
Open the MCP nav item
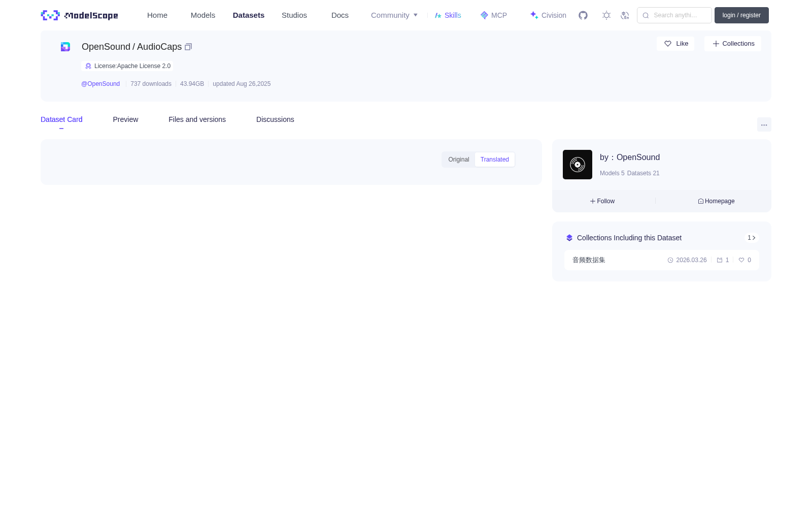tap(494, 15)
